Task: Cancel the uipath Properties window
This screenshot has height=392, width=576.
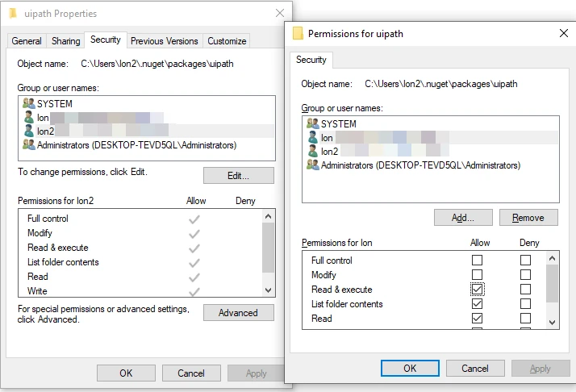Action: [x=191, y=373]
